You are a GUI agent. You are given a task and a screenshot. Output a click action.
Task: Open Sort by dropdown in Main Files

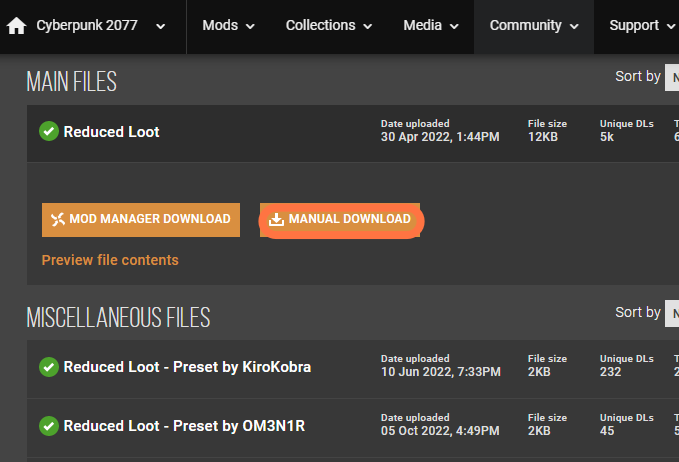(672, 78)
